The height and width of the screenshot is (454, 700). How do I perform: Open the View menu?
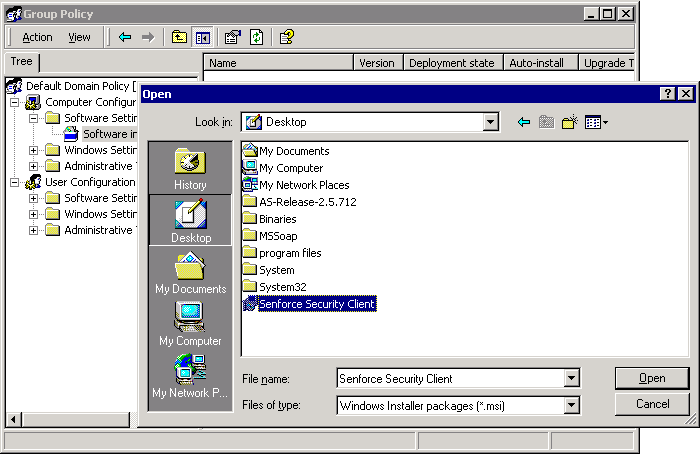click(79, 37)
